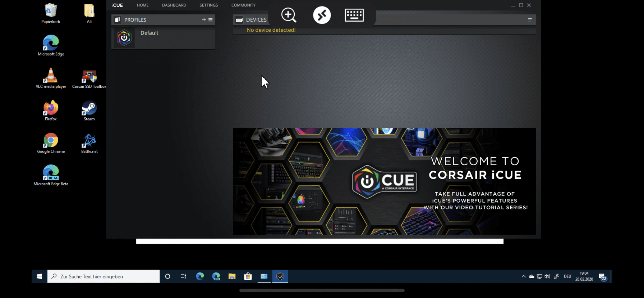Viewport: 644px width, 298px height.
Task: Open the network tray icon
Action: coord(539,276)
